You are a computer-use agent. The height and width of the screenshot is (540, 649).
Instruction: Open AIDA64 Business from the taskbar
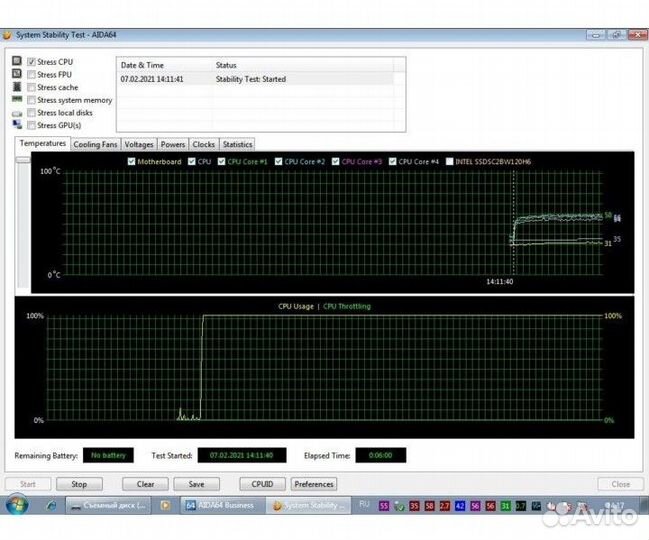coord(222,506)
